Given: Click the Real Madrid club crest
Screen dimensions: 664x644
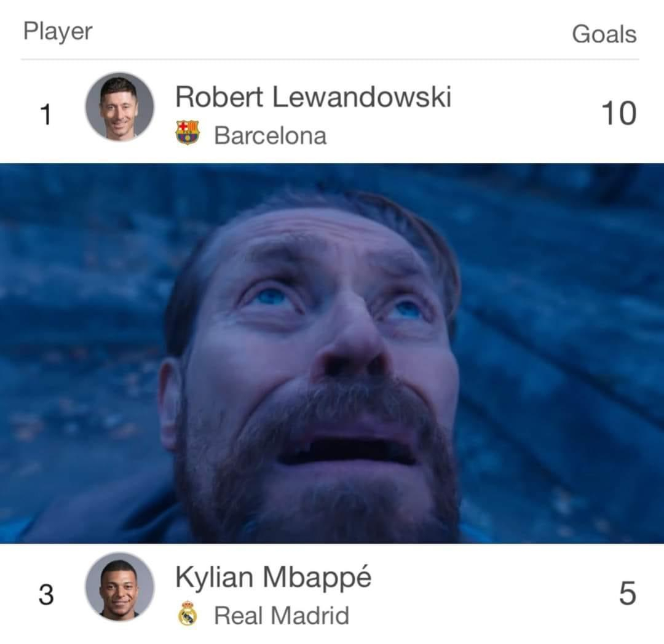Looking at the screenshot, I should 188,614.
